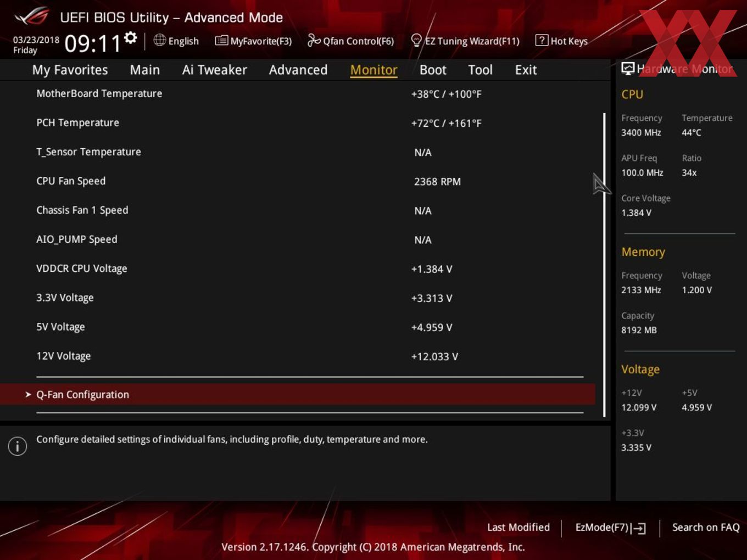Click the EZ Tuning Wizard bulb icon

point(416,40)
